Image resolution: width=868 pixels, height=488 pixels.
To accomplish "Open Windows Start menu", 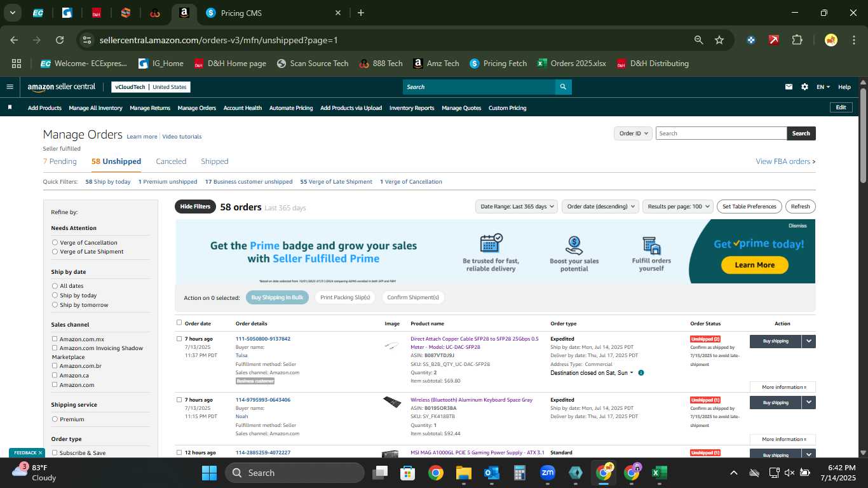I will [x=209, y=473].
